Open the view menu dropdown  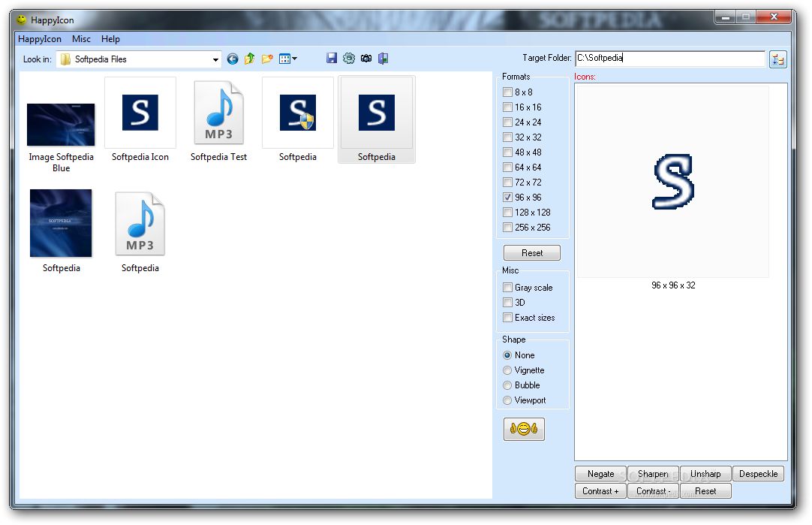(x=288, y=59)
